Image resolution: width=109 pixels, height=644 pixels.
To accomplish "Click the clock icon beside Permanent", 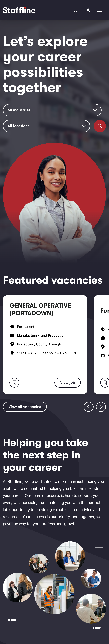I will pos(12,327).
